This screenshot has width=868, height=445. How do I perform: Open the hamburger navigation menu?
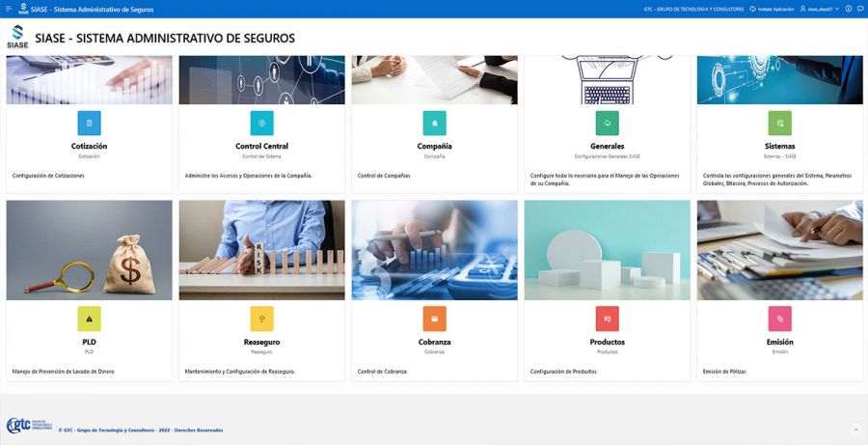point(8,9)
